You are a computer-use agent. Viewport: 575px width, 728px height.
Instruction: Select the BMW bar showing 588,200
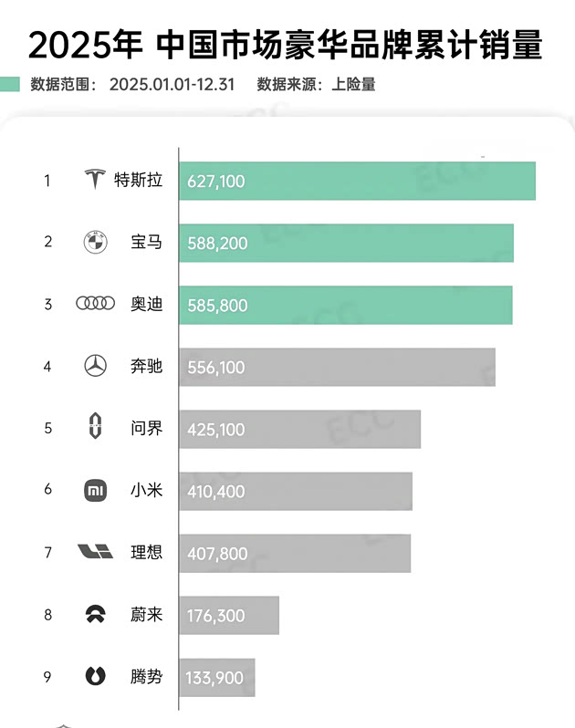coord(346,243)
